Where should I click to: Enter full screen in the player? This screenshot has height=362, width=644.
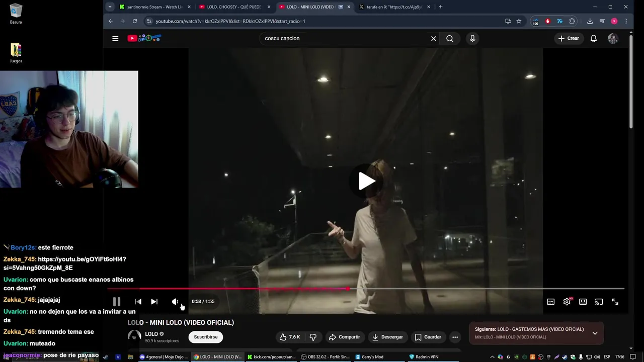(x=615, y=302)
